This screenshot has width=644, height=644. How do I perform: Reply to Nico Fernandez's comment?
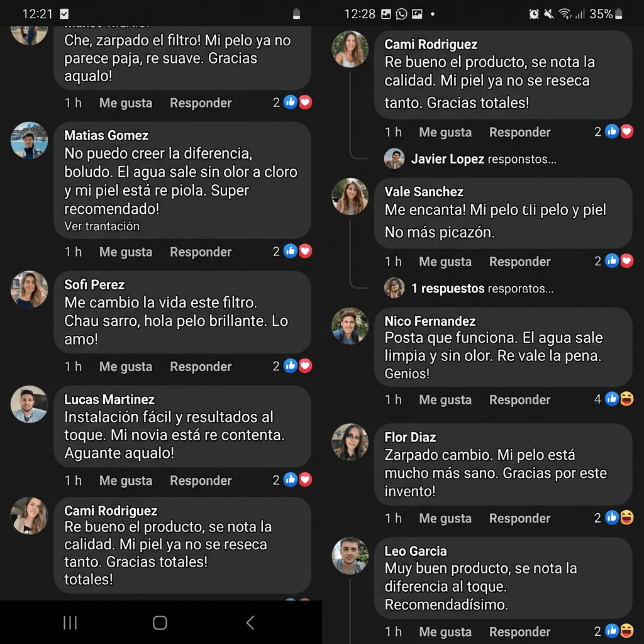click(519, 399)
